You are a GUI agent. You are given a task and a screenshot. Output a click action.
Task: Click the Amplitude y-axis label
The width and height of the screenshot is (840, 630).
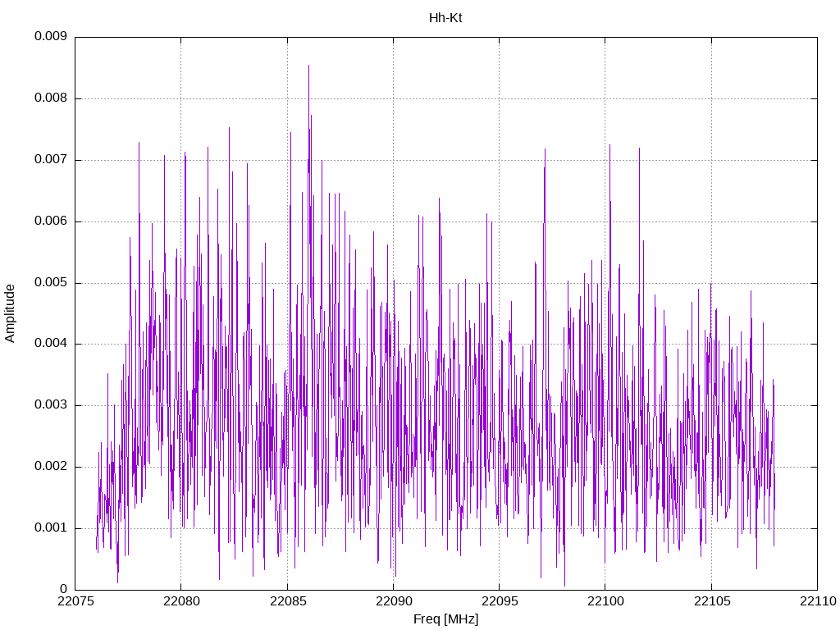(x=10, y=313)
